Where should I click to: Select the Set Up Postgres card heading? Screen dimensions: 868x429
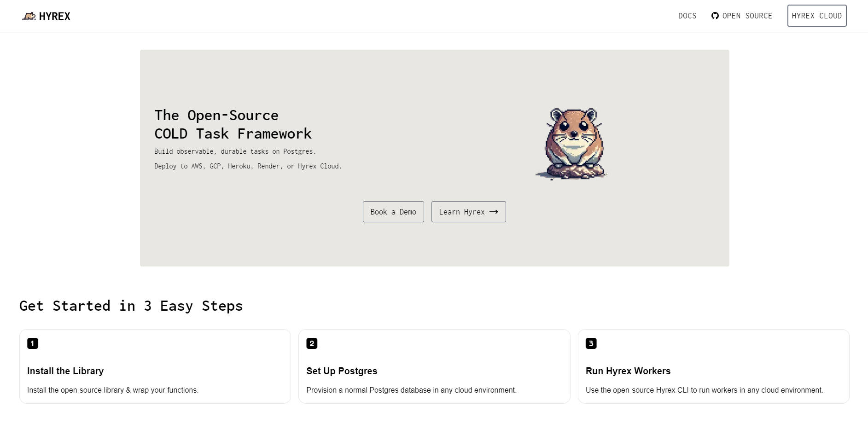pyautogui.click(x=342, y=371)
